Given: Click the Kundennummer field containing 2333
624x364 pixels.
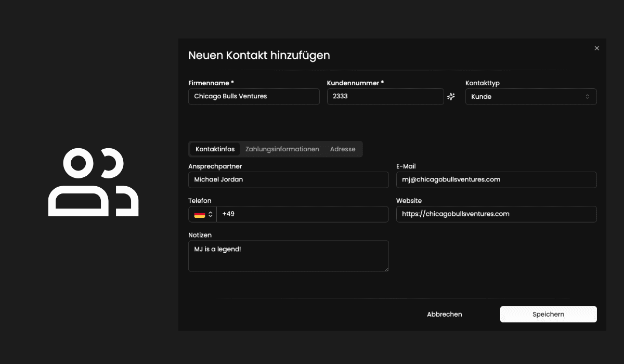Looking at the screenshot, I should pos(385,96).
